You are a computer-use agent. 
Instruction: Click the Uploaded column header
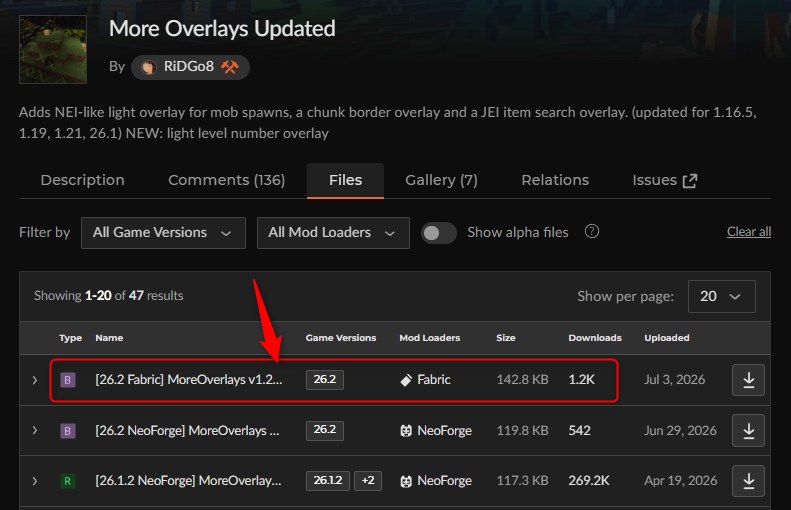pyautogui.click(x=666, y=338)
